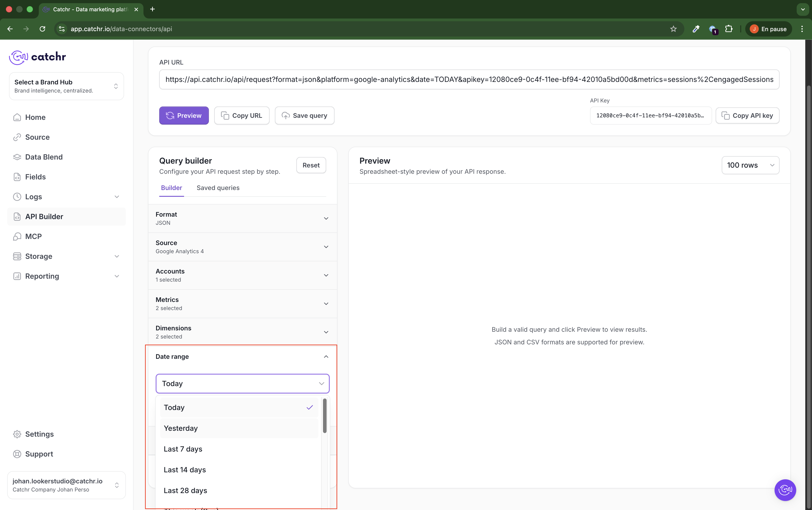Open API Builder menu item
Viewport: 812px width, 510px height.
(44, 217)
